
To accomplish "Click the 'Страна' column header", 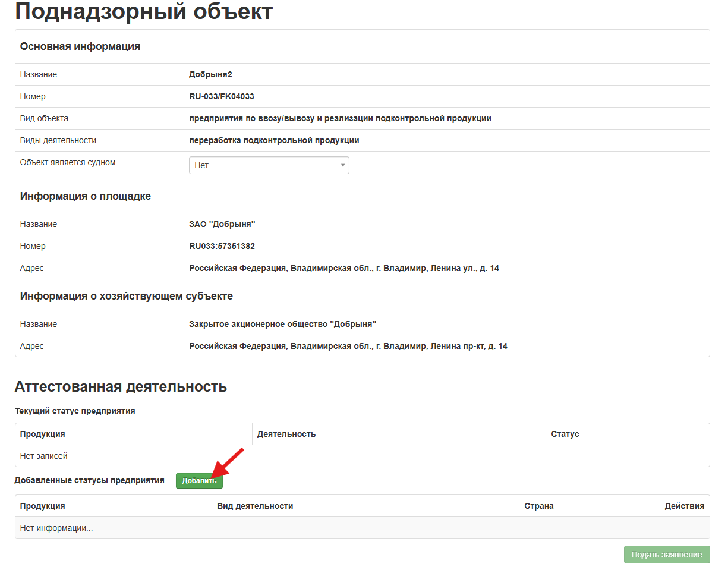I will 538,506.
